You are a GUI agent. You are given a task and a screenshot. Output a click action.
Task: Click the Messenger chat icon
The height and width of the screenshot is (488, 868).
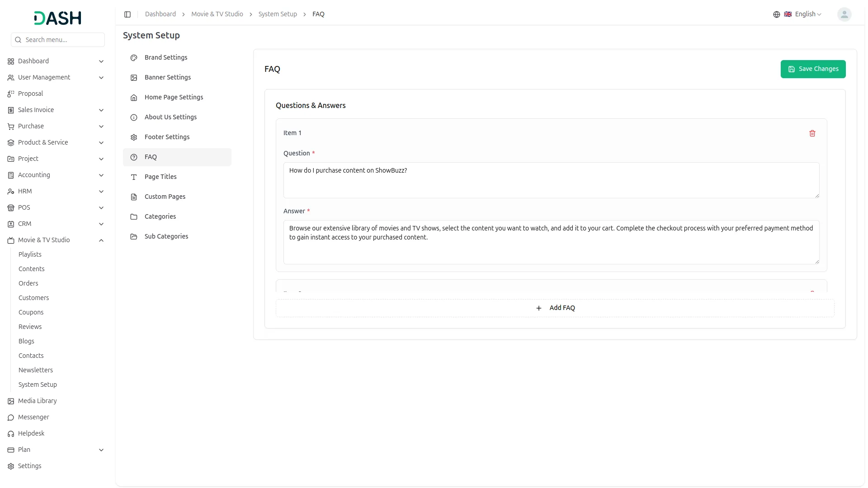pos(11,418)
